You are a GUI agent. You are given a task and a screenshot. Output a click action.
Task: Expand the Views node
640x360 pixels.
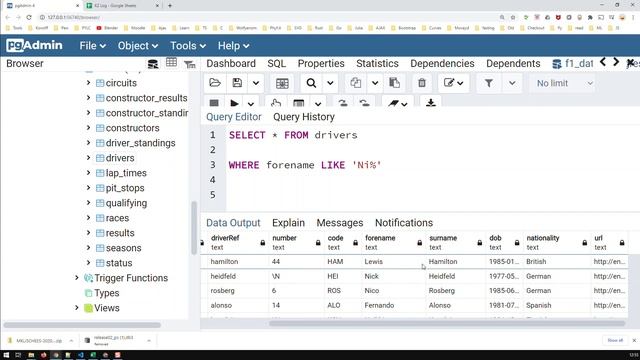(77, 308)
